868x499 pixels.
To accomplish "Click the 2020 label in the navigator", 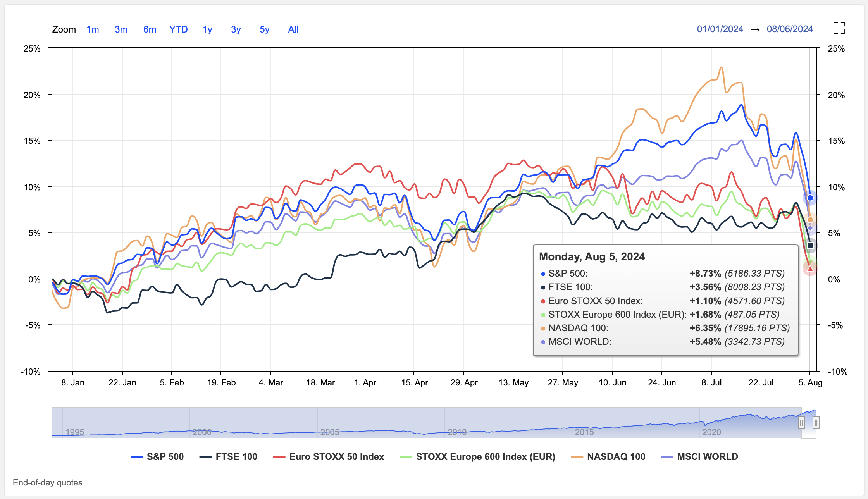I will coord(711,432).
